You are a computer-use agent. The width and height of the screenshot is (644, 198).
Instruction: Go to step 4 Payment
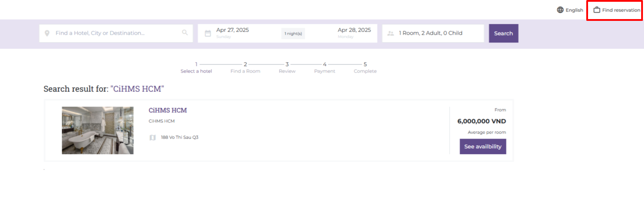tap(324, 68)
